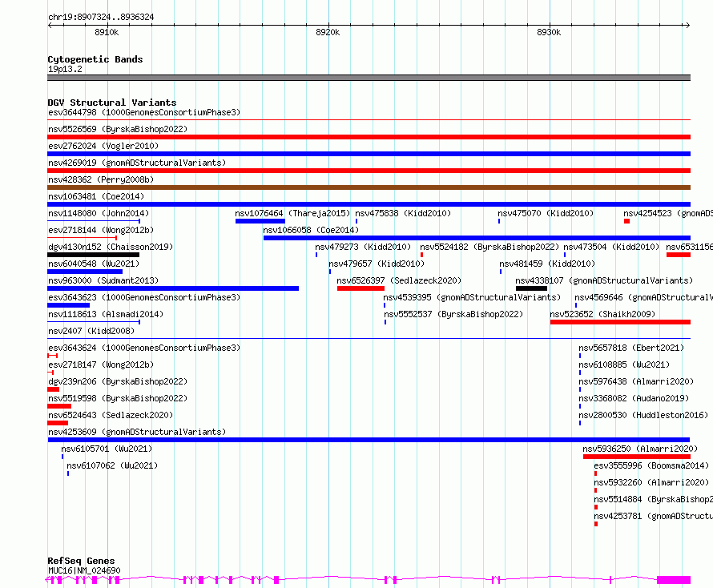
Task: Click the red nsv523652 (Shaikh2009) bar
Action: click(620, 322)
